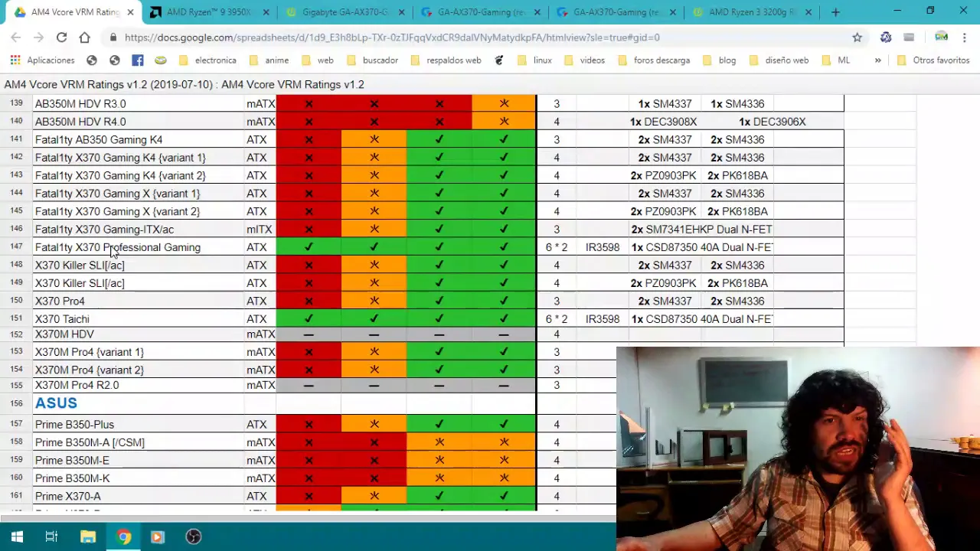Click the IR3598 cell in the X370 Taichi row
The height and width of the screenshot is (551, 980).
click(x=603, y=319)
